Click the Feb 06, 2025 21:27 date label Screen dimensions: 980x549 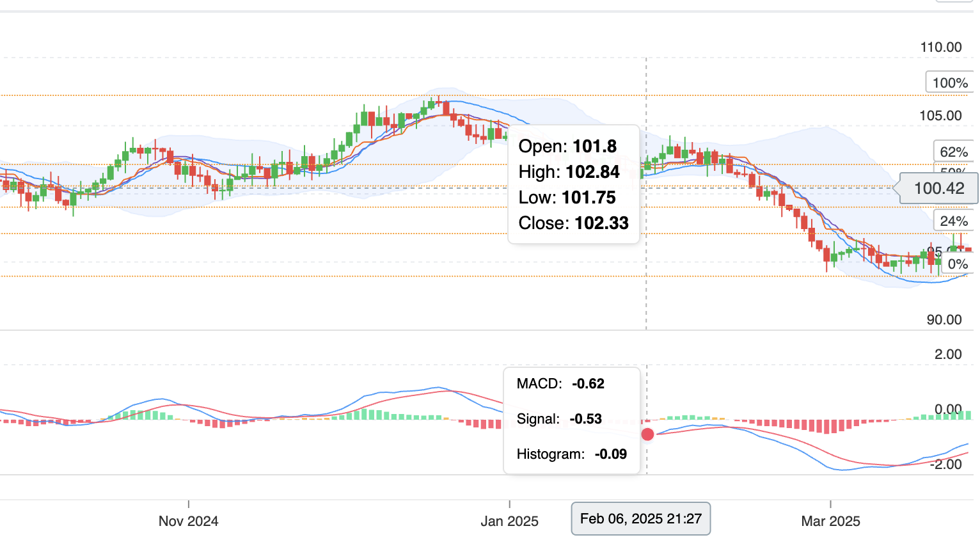click(x=640, y=518)
